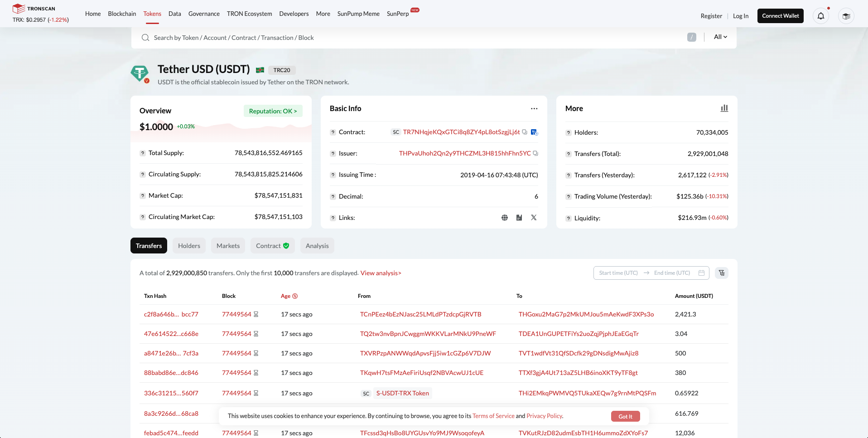Copy the issuer address
This screenshot has width=868, height=438.
coord(535,153)
